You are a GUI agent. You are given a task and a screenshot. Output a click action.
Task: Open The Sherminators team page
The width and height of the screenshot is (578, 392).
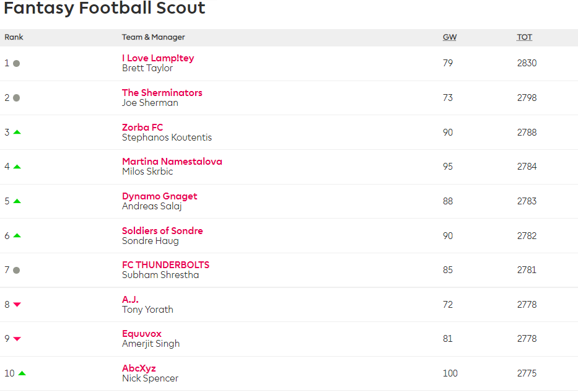pyautogui.click(x=162, y=92)
